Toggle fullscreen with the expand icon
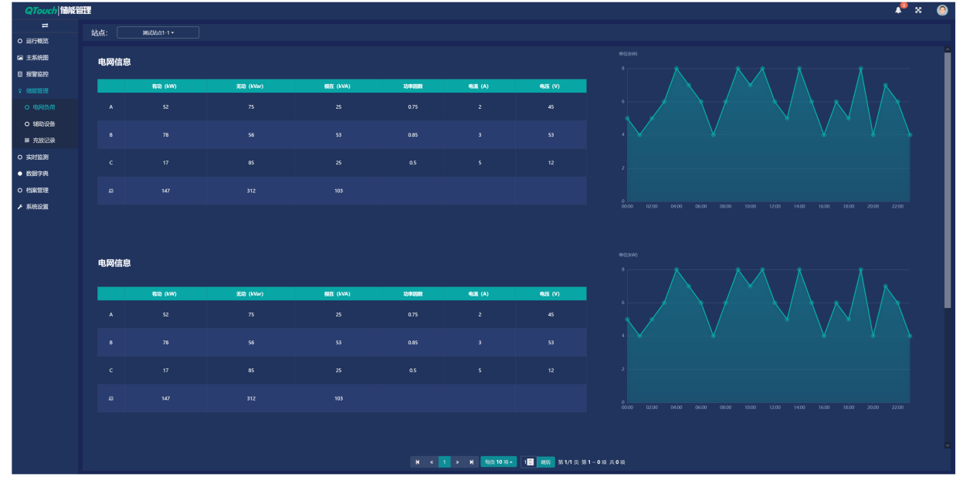 [x=918, y=10]
